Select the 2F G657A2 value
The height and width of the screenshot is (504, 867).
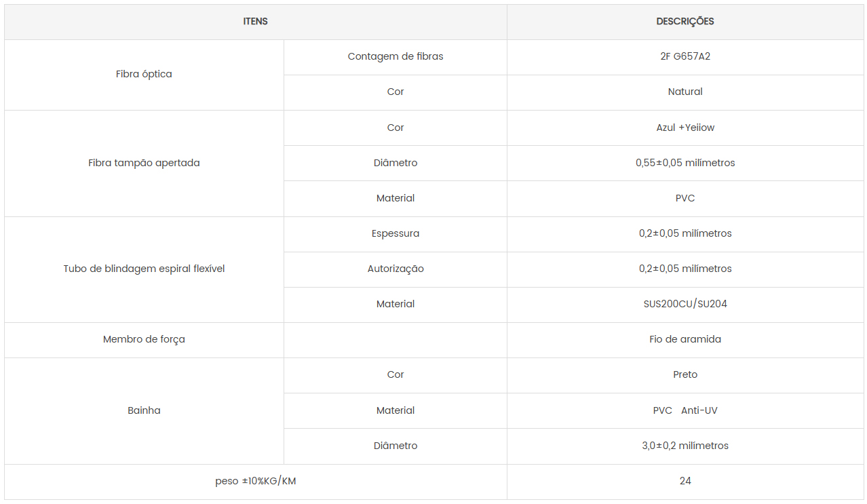tap(685, 57)
